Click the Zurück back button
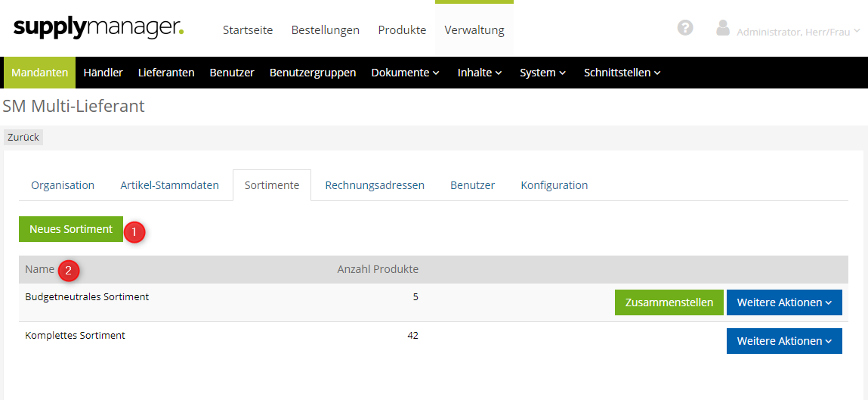This screenshot has width=868, height=400. pos(23,138)
